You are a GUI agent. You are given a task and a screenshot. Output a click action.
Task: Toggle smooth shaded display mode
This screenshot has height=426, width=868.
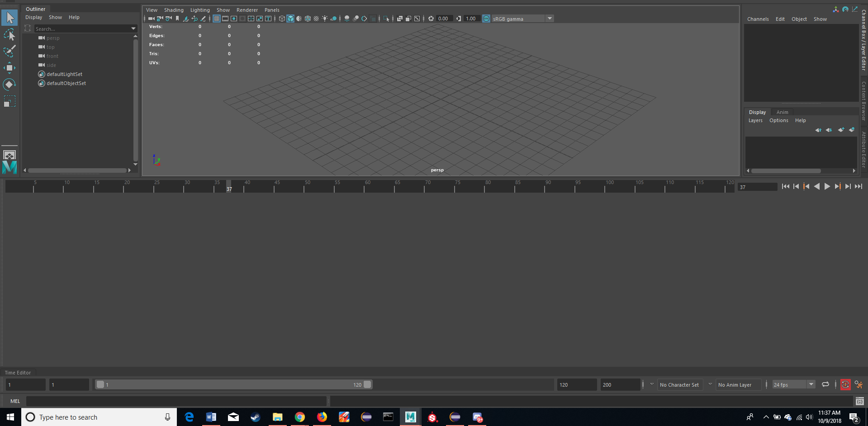point(290,19)
